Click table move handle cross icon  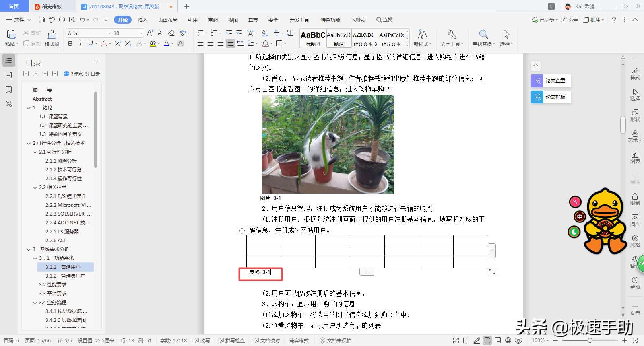(242, 231)
